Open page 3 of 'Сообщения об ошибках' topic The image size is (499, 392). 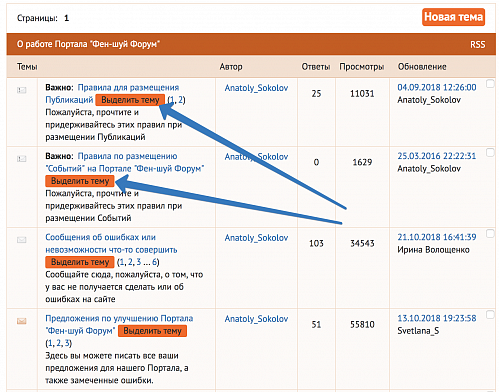coord(139,262)
